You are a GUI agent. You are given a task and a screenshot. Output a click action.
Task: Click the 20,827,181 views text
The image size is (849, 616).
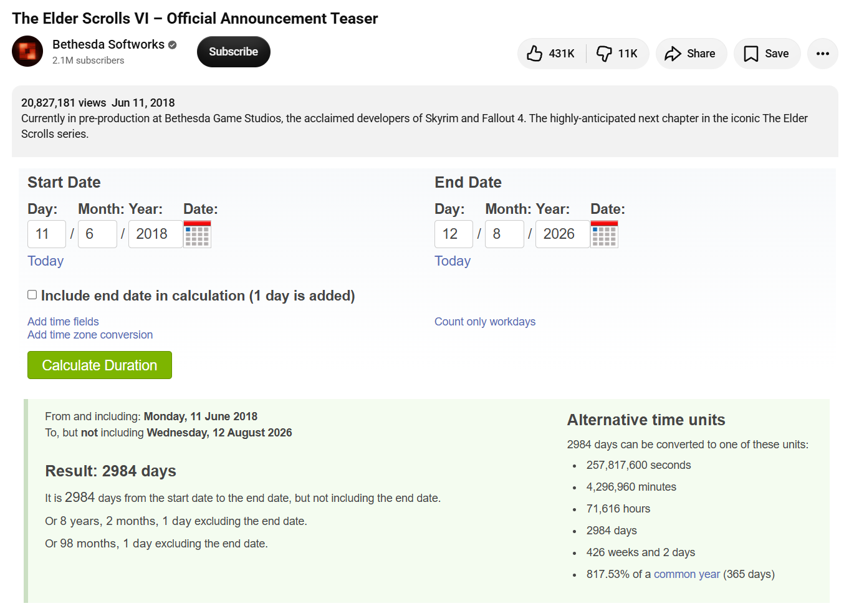tap(64, 103)
